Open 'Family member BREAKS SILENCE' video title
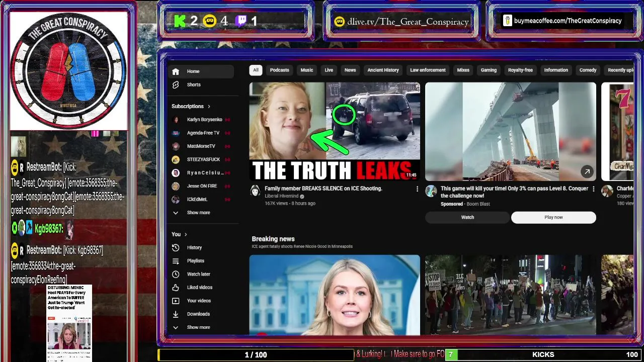Viewport: 644px width, 362px height. pyautogui.click(x=324, y=189)
